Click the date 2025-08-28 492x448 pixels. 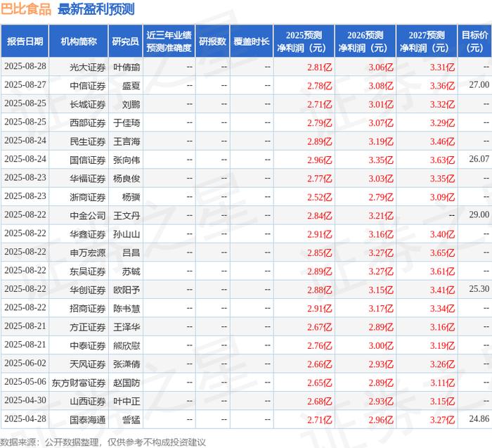(x=25, y=66)
